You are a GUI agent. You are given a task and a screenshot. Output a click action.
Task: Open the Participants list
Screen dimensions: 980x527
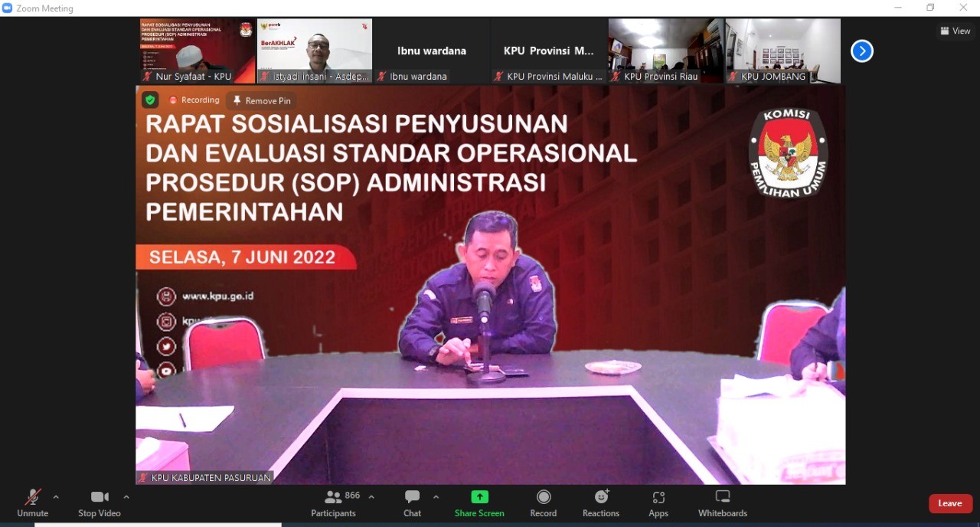pyautogui.click(x=334, y=502)
